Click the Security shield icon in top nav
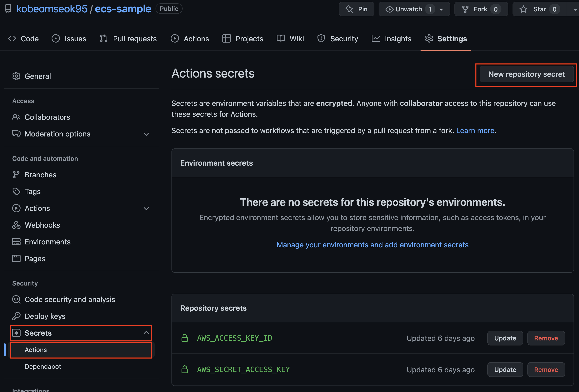This screenshot has height=392, width=579. pos(321,38)
